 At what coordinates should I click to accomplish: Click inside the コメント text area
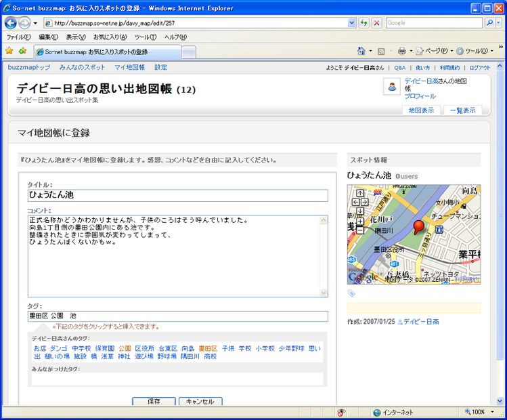click(x=174, y=256)
